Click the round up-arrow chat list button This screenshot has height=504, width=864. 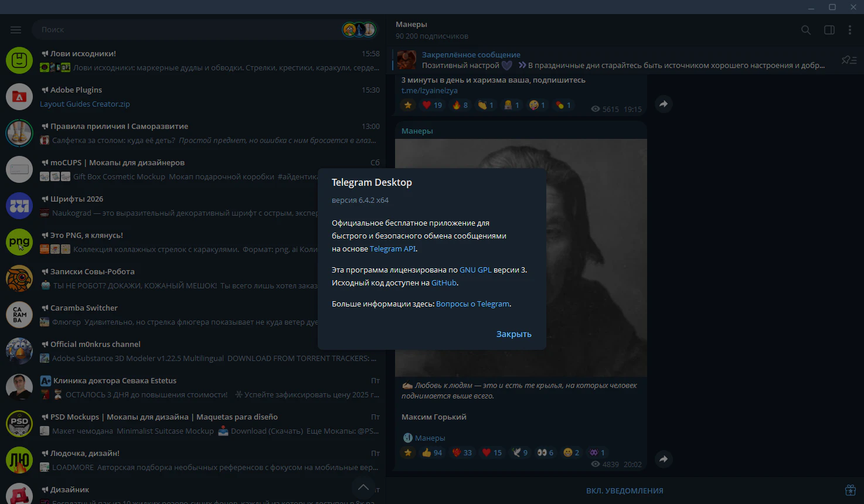coord(363,487)
